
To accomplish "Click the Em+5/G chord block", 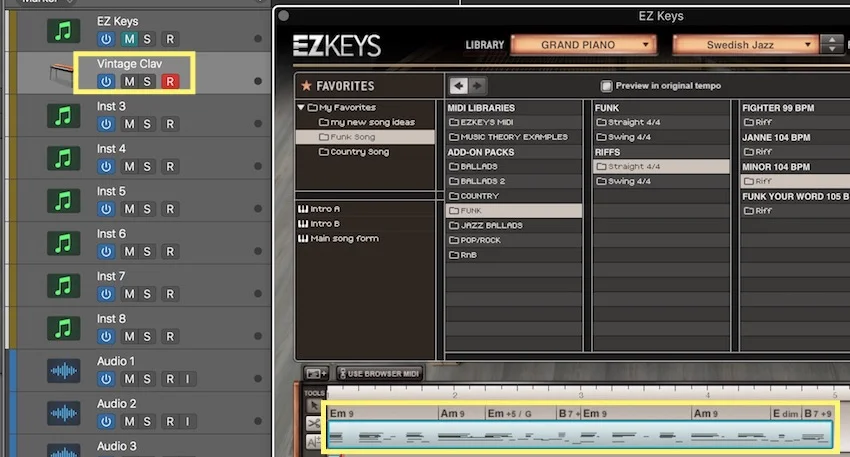I will coord(520,414).
